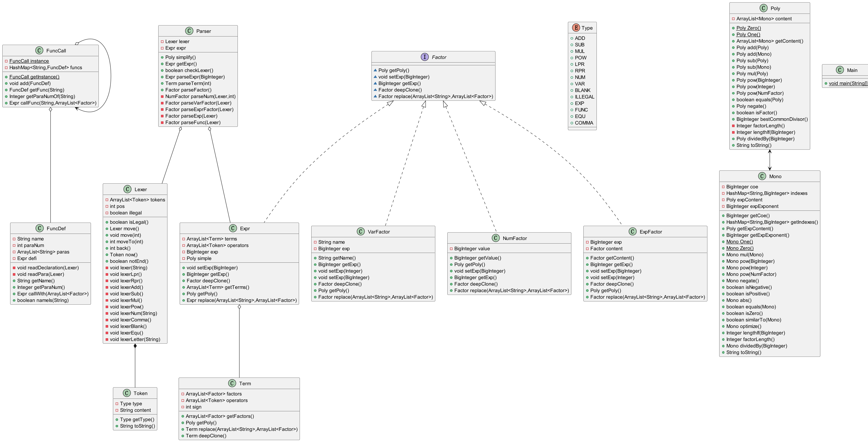The width and height of the screenshot is (868, 442).
Task: Select the class icon beside Lexer
Action: tap(127, 189)
